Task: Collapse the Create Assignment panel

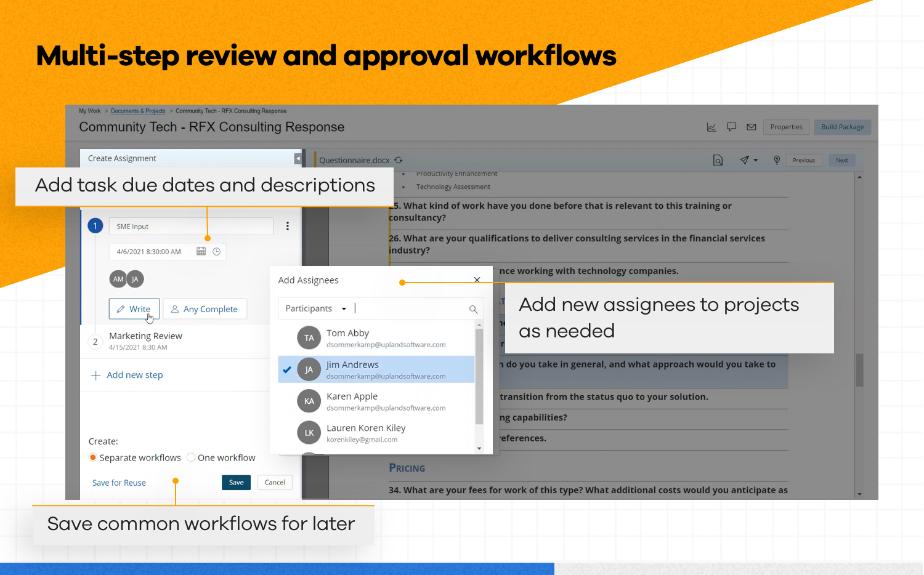Action: coord(298,159)
